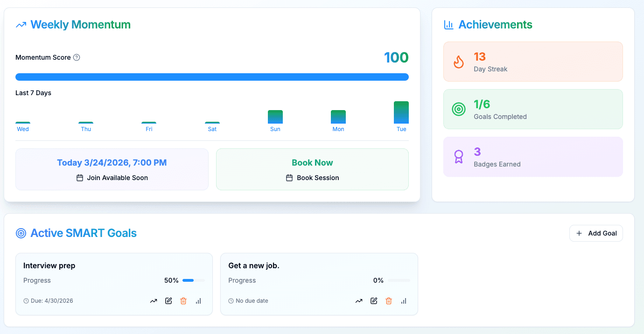Viewport: 644px width, 334px height.
Task: Click the 50% progress value
Action: coord(171,280)
